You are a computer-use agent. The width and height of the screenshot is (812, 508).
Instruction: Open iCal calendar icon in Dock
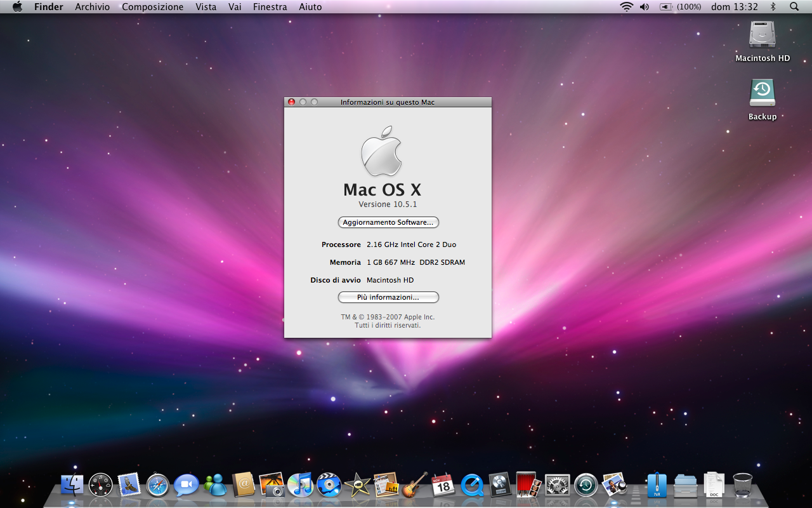pos(443,485)
